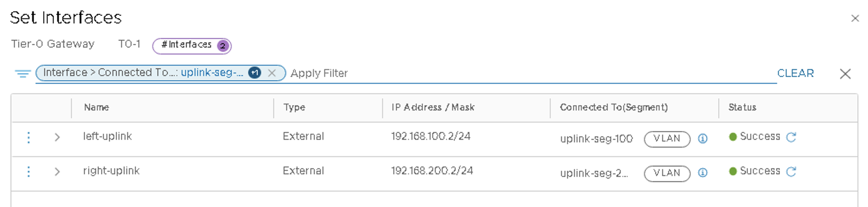Click CLEAR to reset filters
The image size is (868, 207).
pos(795,73)
